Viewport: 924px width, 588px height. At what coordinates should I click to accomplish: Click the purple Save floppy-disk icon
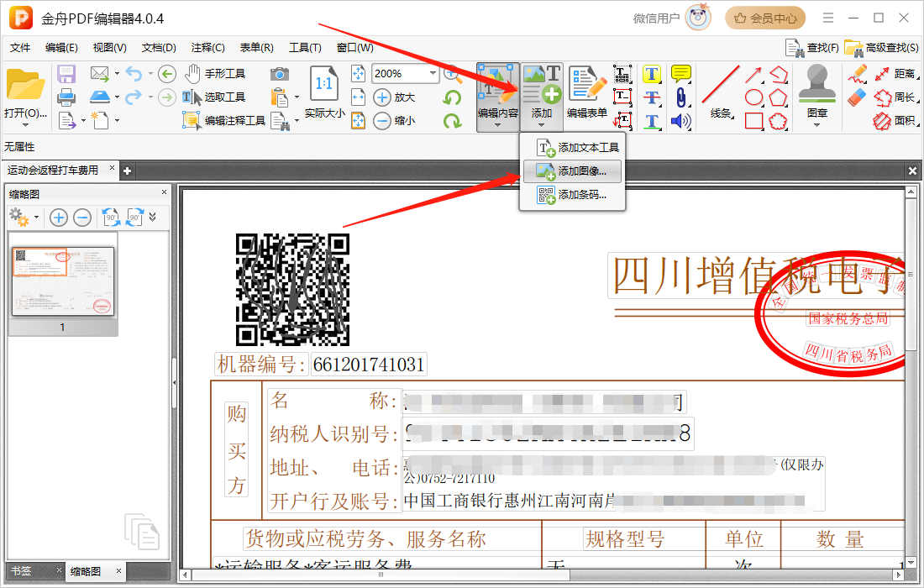pos(66,74)
